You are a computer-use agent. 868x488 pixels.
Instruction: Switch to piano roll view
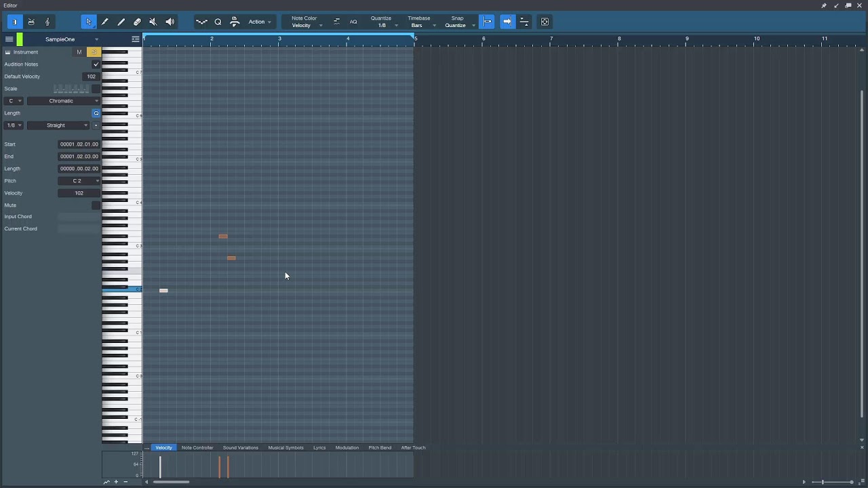[14, 22]
